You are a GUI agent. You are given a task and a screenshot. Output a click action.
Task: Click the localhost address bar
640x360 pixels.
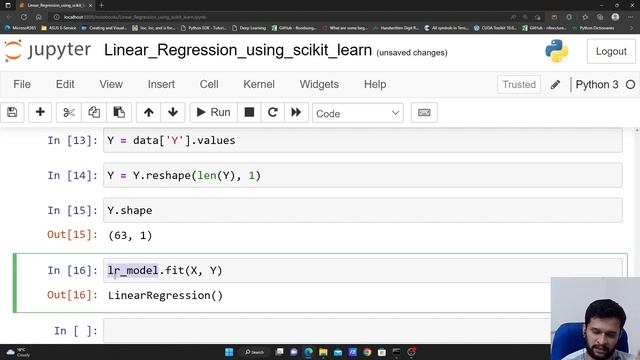click(x=282, y=17)
